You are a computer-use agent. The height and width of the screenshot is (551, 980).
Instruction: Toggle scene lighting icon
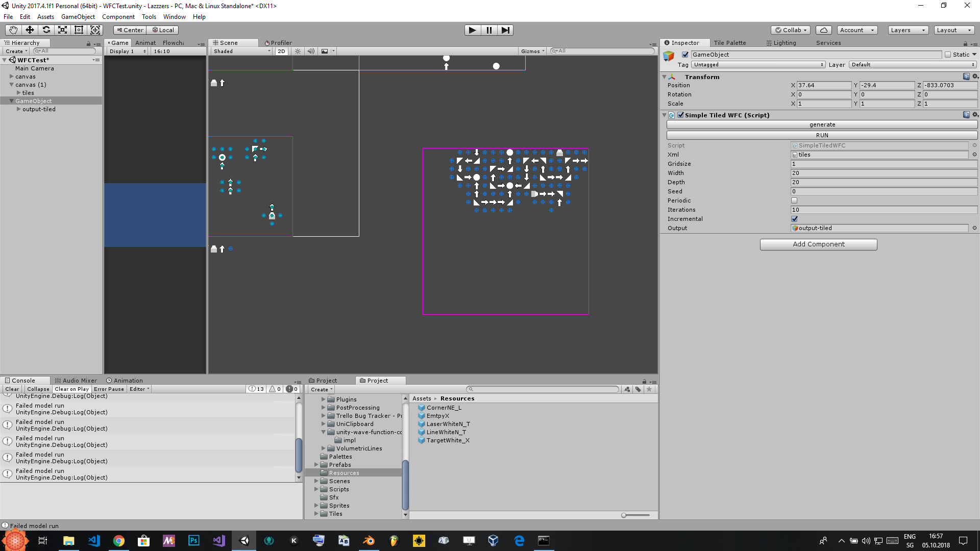pyautogui.click(x=298, y=51)
